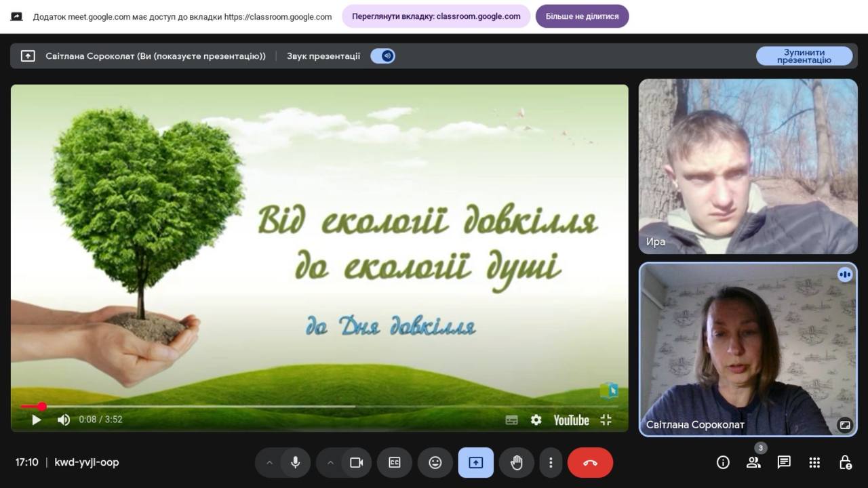868x488 pixels.
Task: Click meeting code kwd-yvji-oop
Action: point(87,462)
